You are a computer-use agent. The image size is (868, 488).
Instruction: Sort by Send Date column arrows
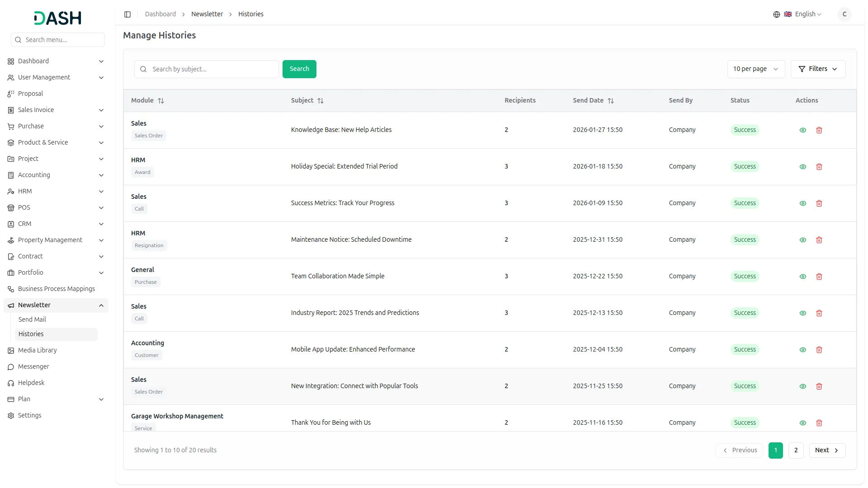[610, 101]
